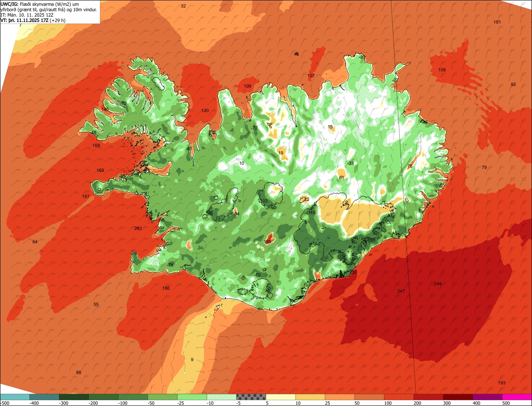Select the pale yellow swatch between 5 and 10
This screenshot has height=406, width=532.
point(281,397)
